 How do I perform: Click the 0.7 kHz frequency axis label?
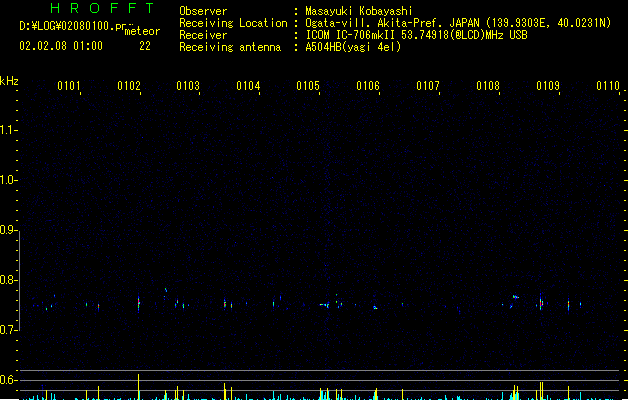[7, 330]
